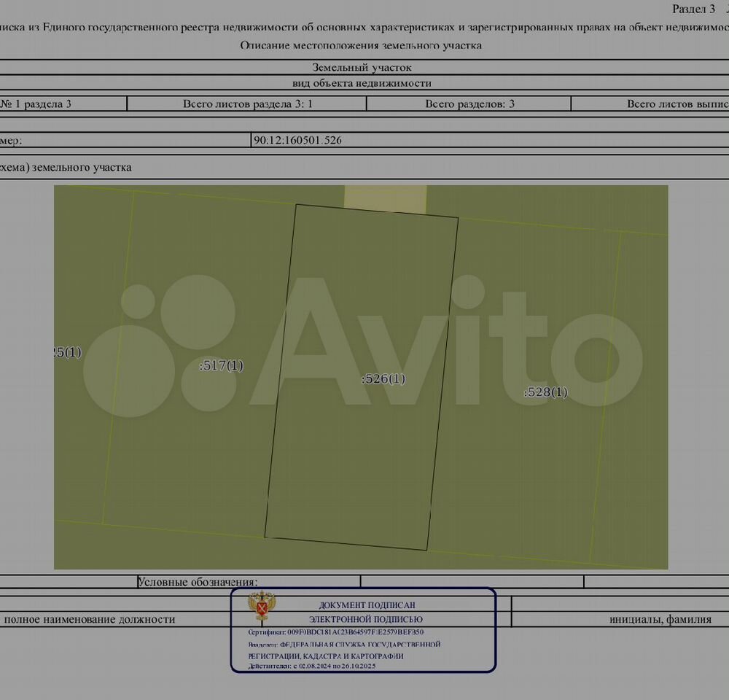Click 'полное наименование должности' text
The image size is (729, 700).
click(89, 619)
